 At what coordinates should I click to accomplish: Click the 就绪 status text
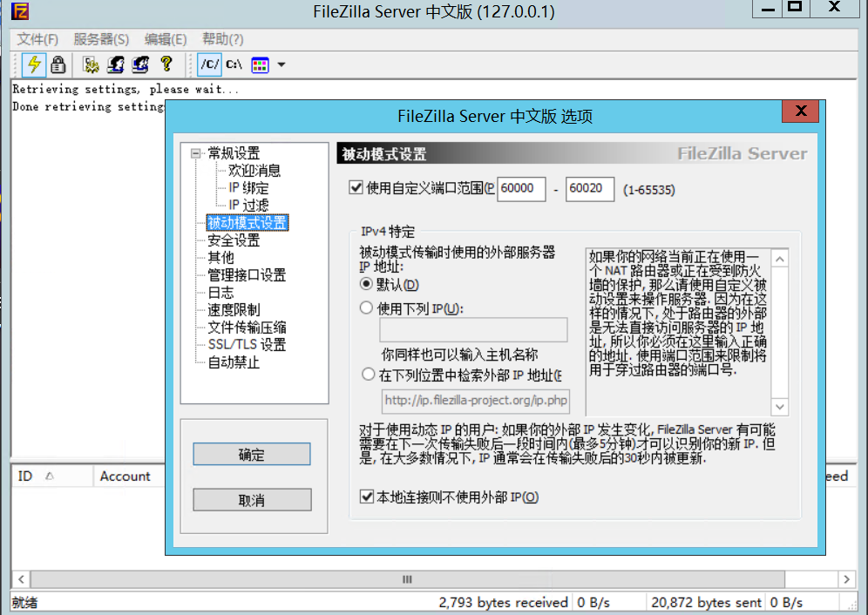click(x=24, y=602)
